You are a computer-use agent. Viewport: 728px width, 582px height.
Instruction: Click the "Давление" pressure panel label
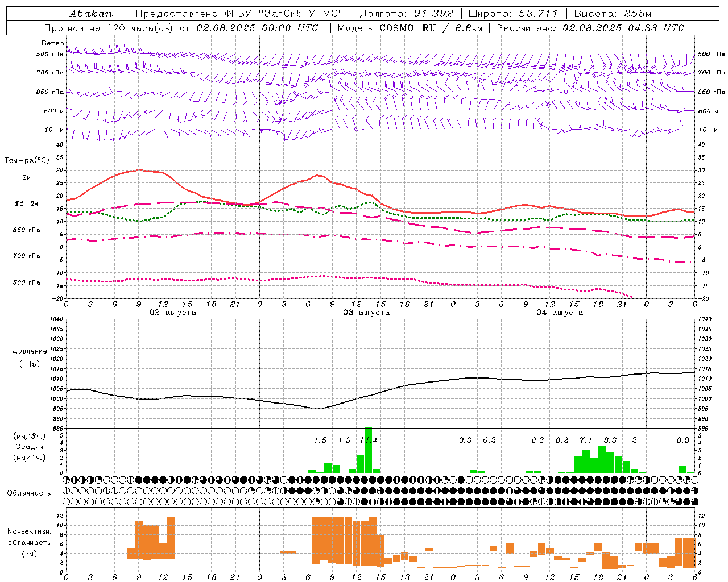pyautogui.click(x=30, y=351)
